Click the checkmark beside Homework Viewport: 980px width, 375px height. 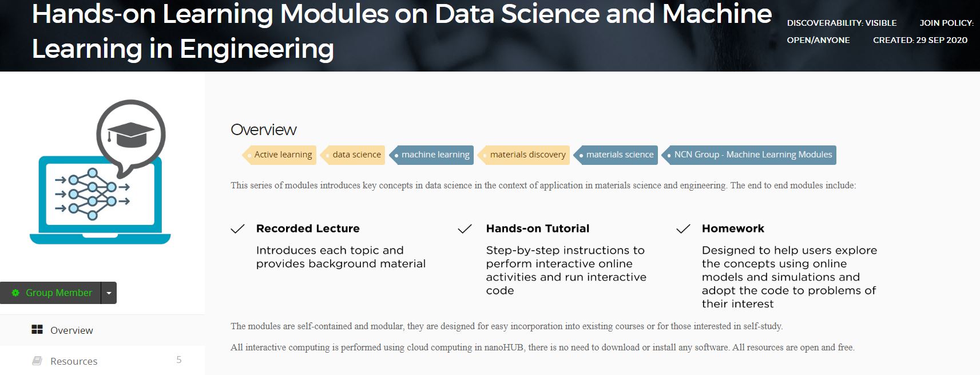[x=683, y=229]
